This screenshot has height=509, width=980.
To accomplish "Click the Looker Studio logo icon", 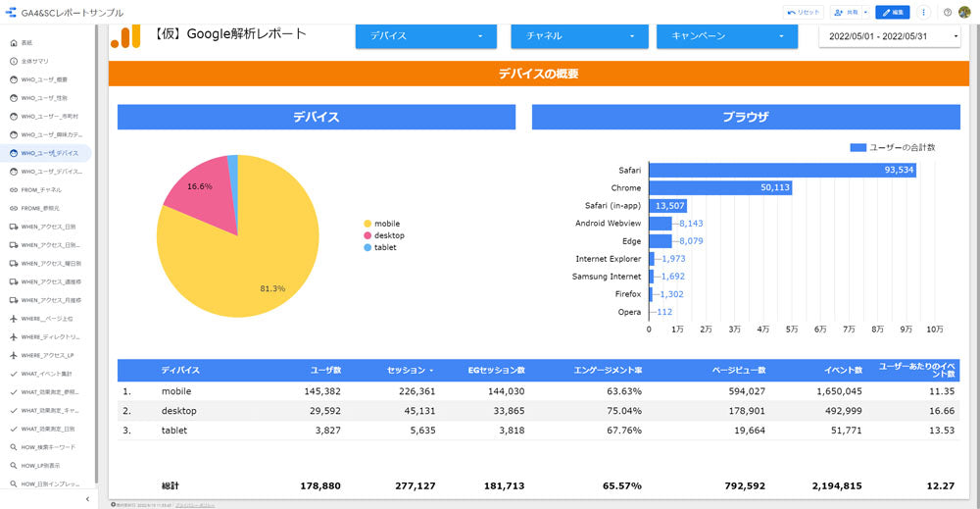I will click(11, 13).
